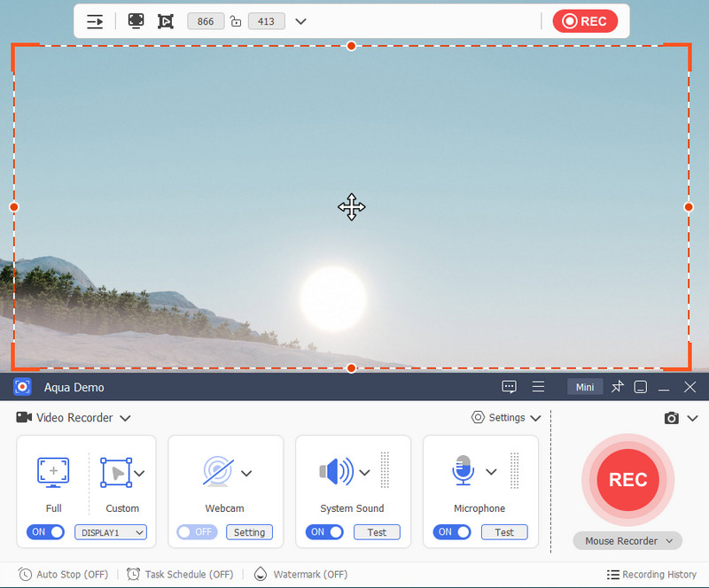This screenshot has height=588, width=709.
Task: Click the Aqua Demo app logo
Action: 22,387
